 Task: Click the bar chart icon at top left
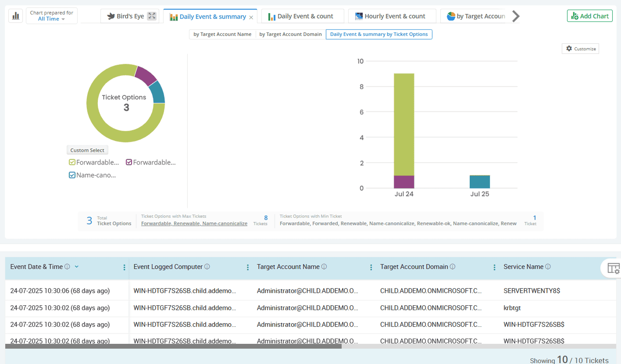[x=16, y=16]
